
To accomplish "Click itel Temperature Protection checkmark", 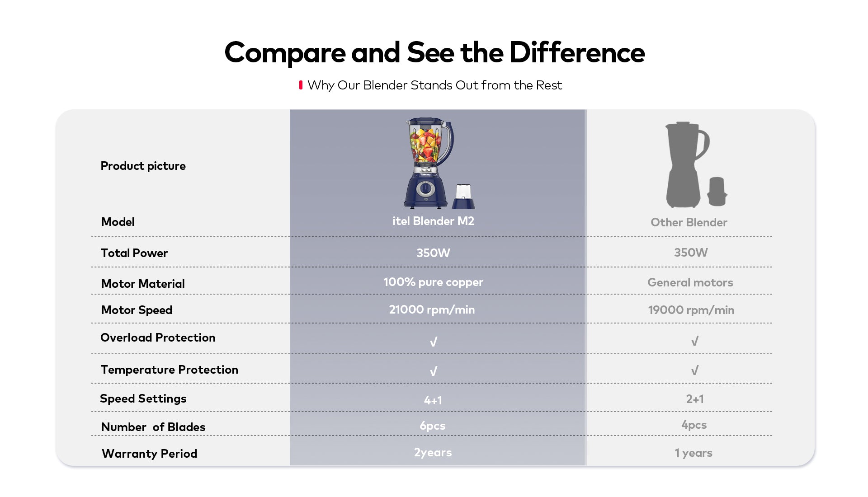I will pyautogui.click(x=433, y=371).
